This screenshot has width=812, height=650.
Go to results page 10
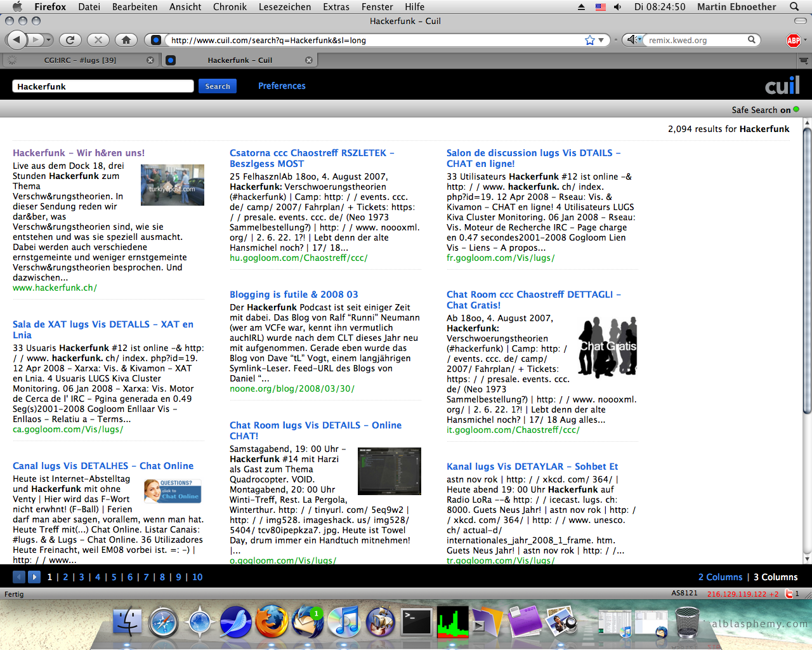pos(197,577)
